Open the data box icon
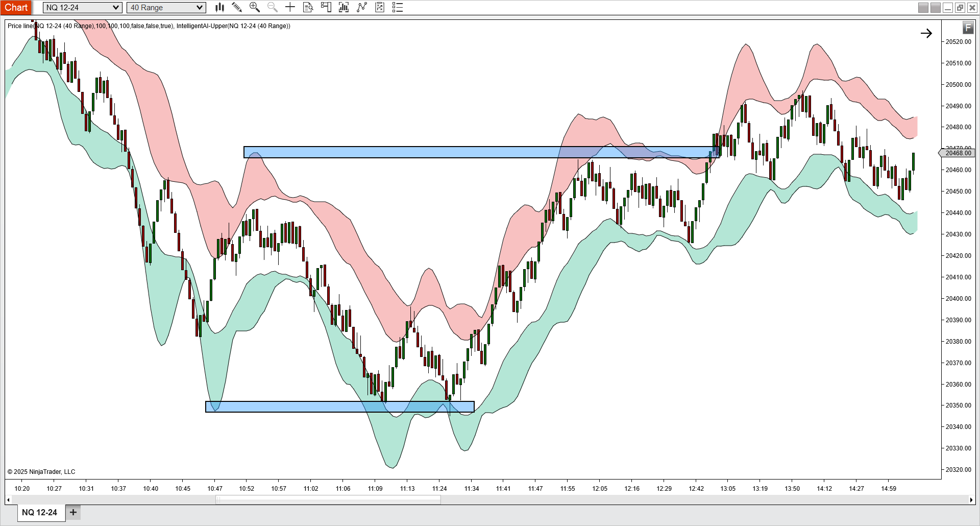 pos(308,7)
